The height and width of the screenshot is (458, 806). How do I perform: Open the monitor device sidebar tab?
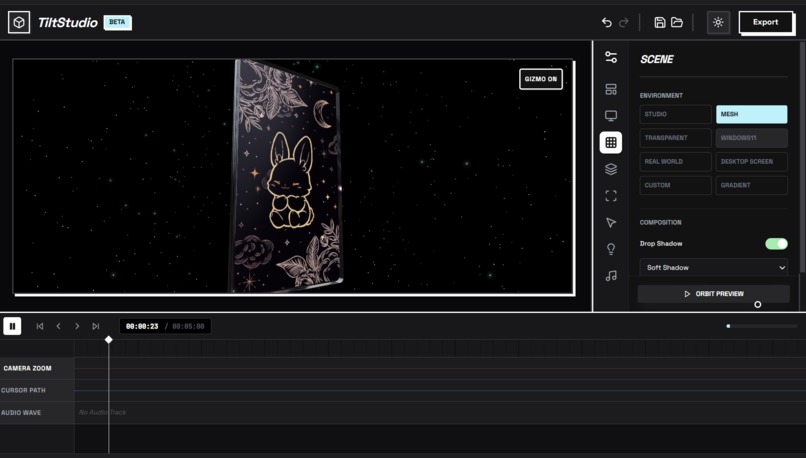(x=611, y=116)
